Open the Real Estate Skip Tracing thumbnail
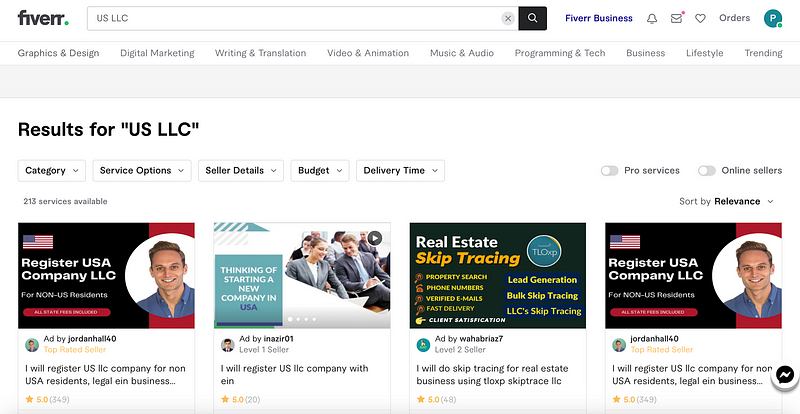The image size is (800, 414). tap(497, 276)
